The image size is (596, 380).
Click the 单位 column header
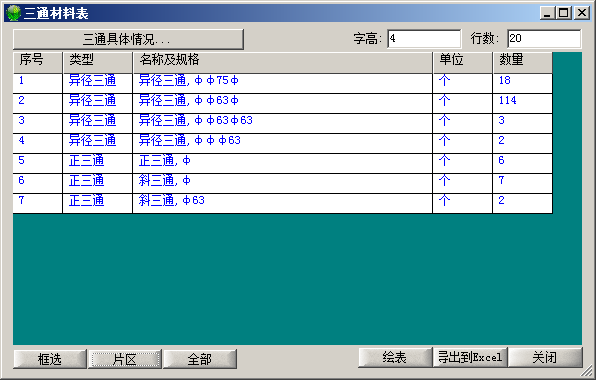click(x=463, y=62)
